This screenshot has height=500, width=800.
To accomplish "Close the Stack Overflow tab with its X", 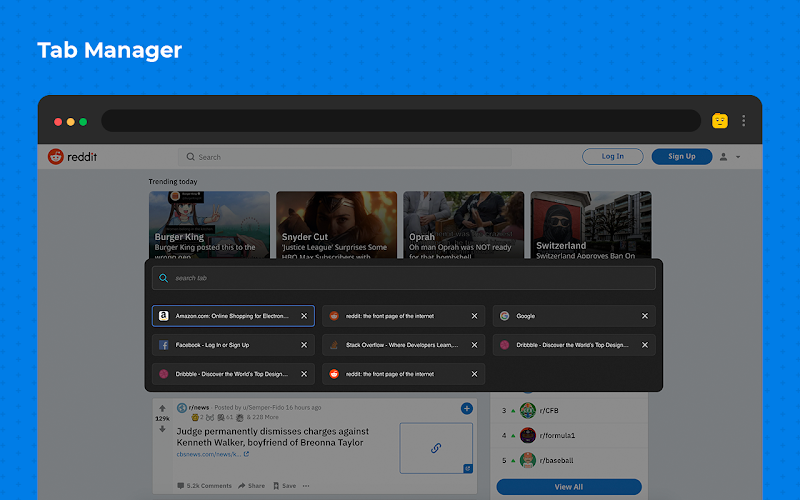I will click(474, 345).
